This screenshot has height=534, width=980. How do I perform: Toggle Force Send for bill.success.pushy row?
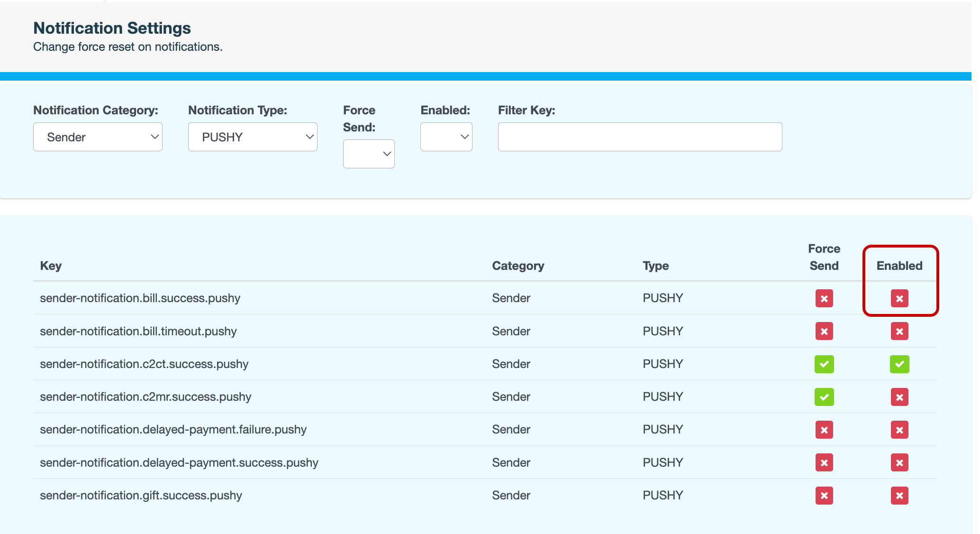(x=824, y=298)
